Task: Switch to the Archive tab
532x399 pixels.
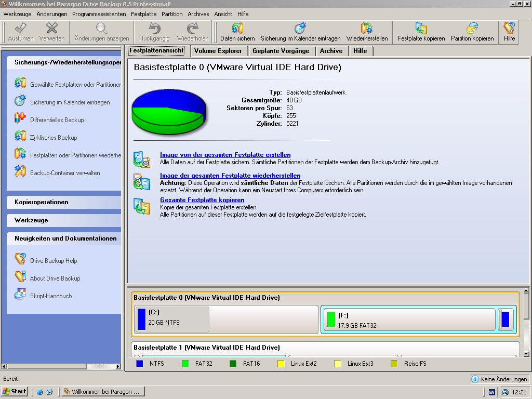Action: tap(331, 51)
